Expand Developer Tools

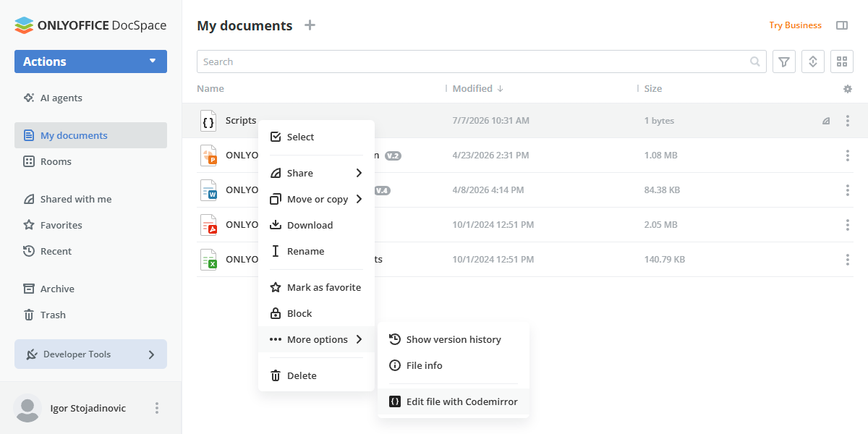pos(90,354)
